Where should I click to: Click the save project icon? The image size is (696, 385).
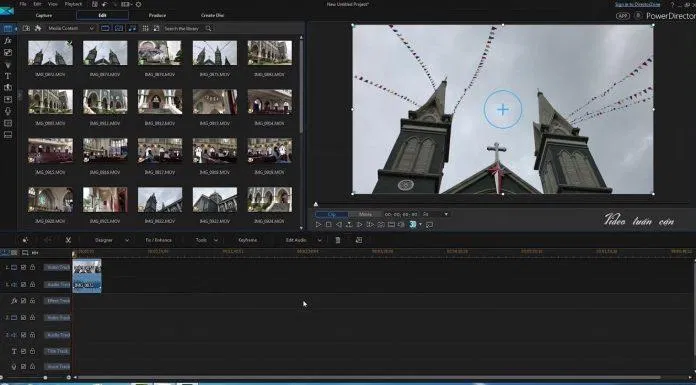tap(95, 4)
